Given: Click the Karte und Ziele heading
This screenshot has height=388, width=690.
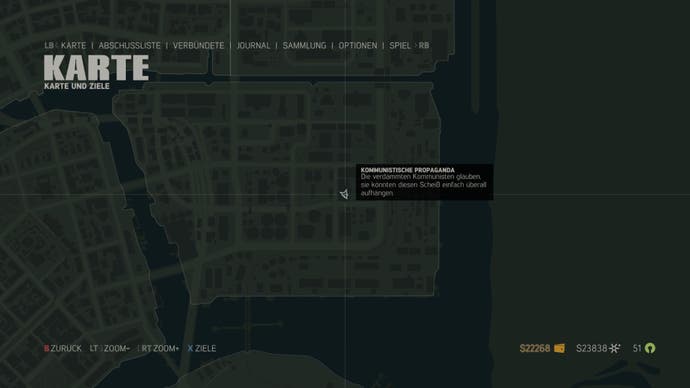Looking at the screenshot, I should tap(77, 86).
